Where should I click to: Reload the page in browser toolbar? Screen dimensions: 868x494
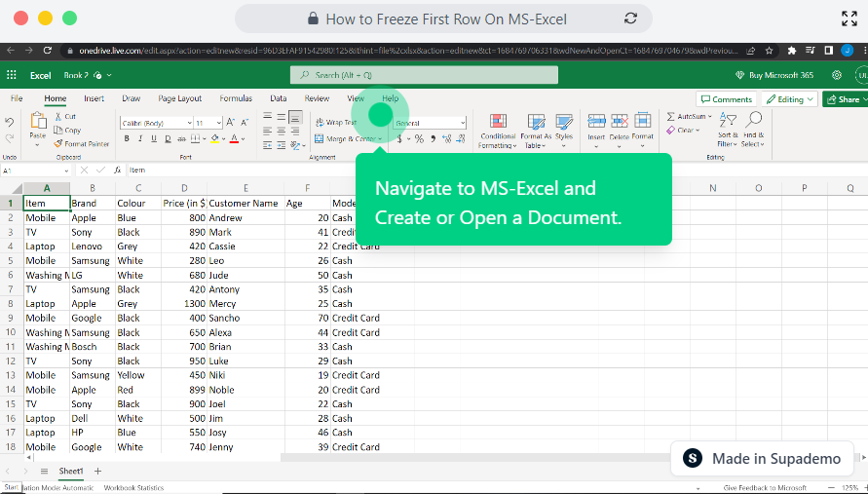tap(47, 51)
